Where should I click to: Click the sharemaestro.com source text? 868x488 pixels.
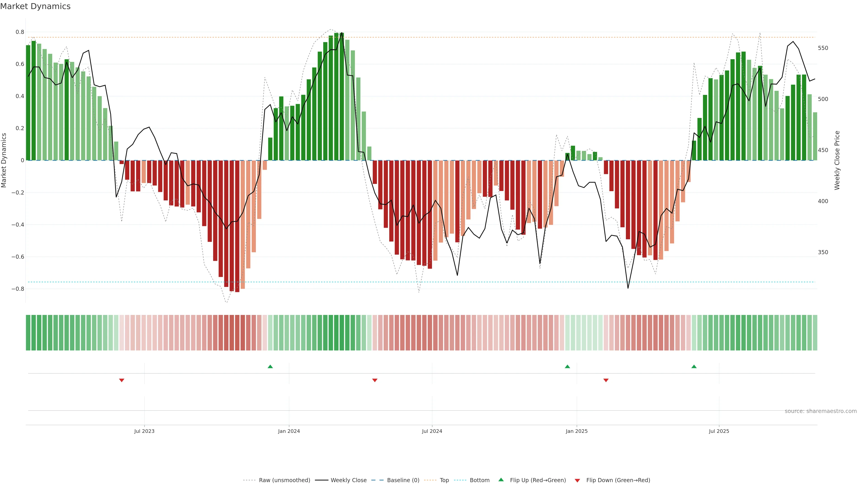point(821,411)
